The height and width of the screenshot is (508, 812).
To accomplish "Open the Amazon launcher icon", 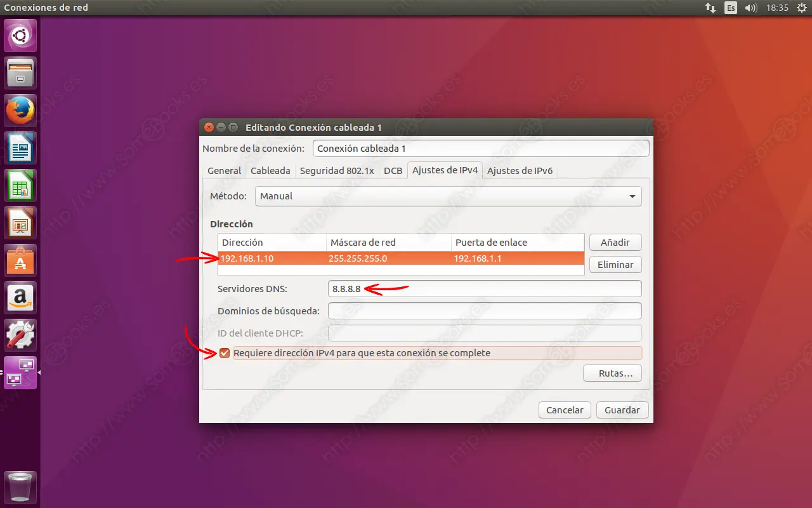I will 20,297.
